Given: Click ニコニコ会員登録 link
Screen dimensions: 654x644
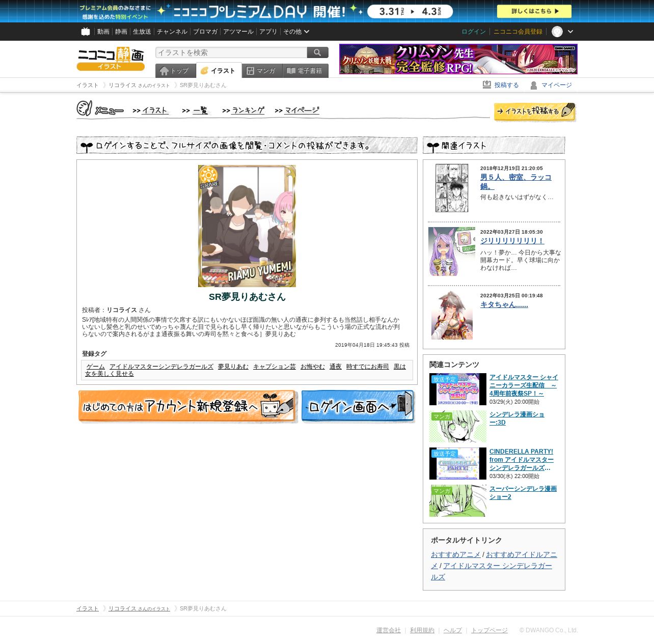Looking at the screenshot, I should click(518, 32).
